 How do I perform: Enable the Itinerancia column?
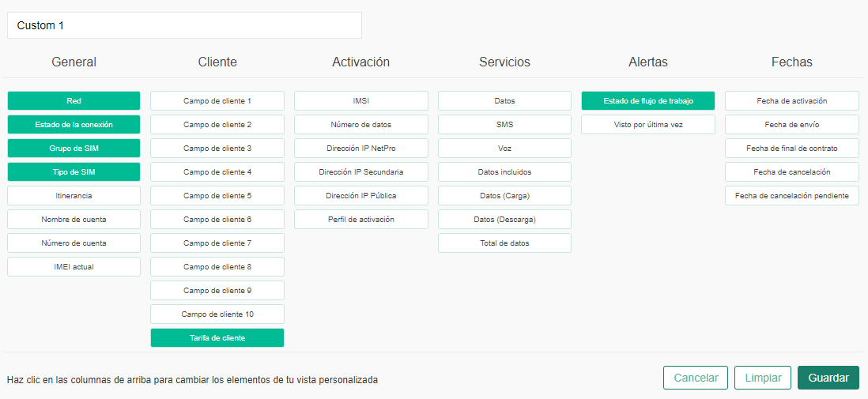click(x=74, y=196)
